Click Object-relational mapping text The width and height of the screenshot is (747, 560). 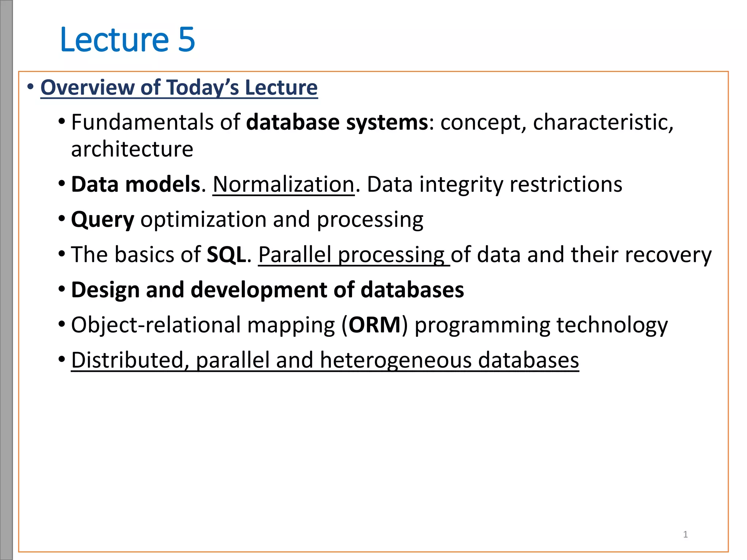tap(203, 325)
